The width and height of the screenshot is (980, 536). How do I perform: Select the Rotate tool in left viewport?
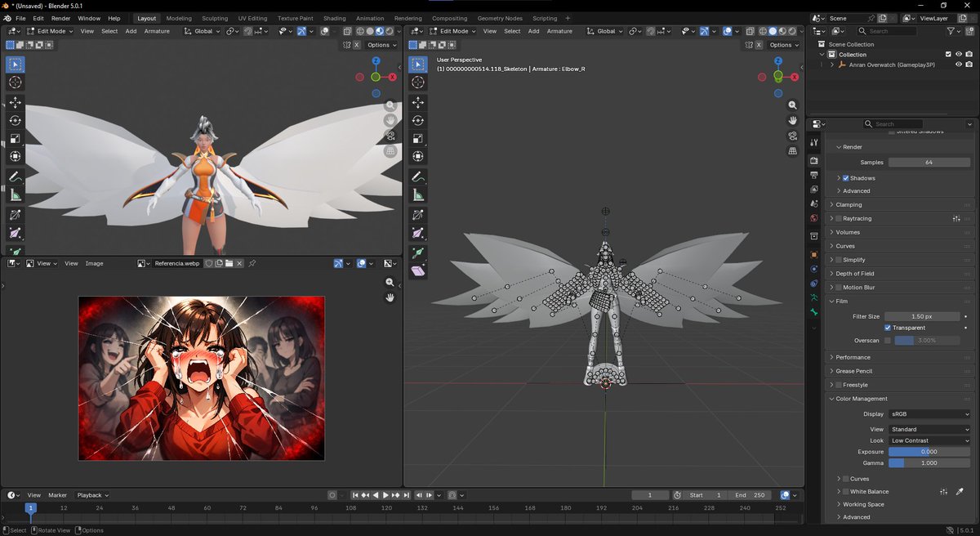coord(16,120)
